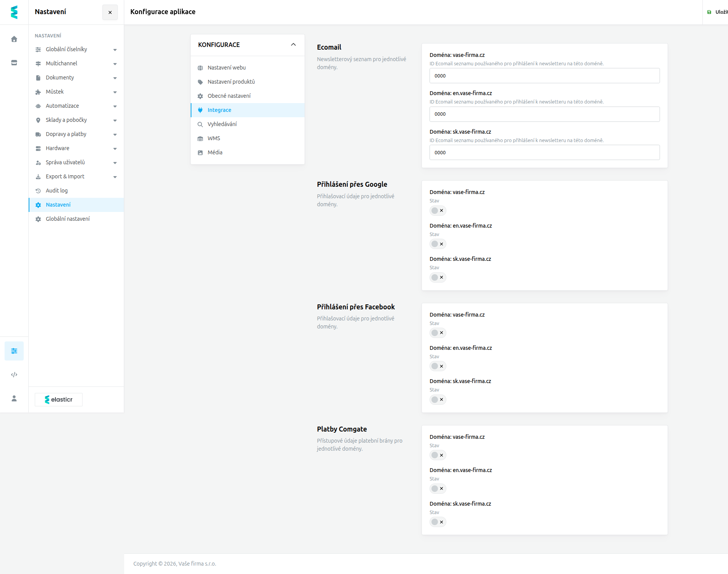Enable Comgate payments for vase-firma.cz
The image size is (728, 574).
coord(438,455)
